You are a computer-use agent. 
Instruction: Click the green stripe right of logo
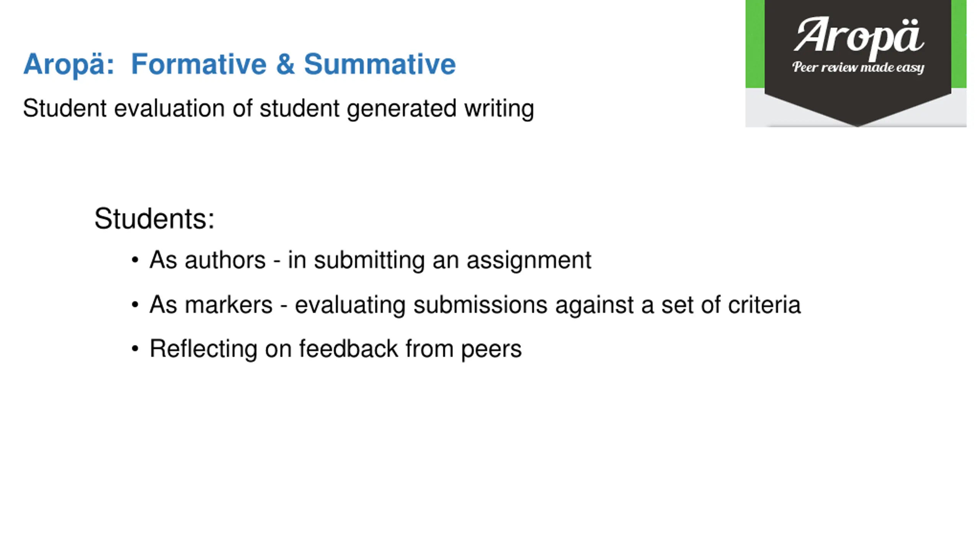coord(959,44)
